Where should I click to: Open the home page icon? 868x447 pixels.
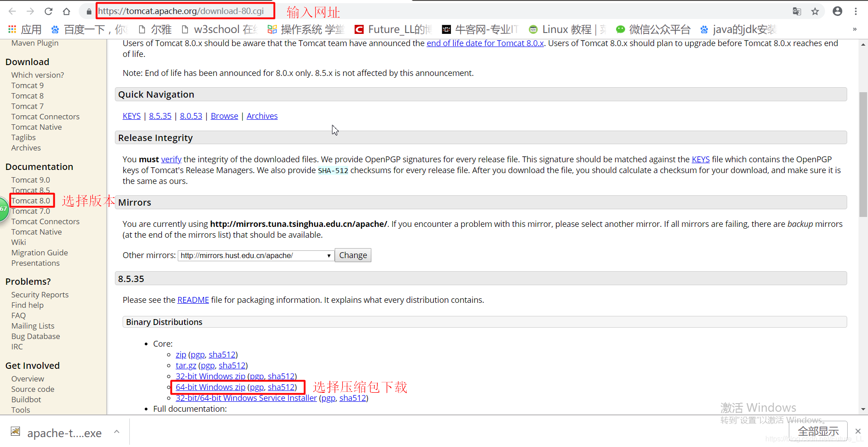click(x=66, y=11)
